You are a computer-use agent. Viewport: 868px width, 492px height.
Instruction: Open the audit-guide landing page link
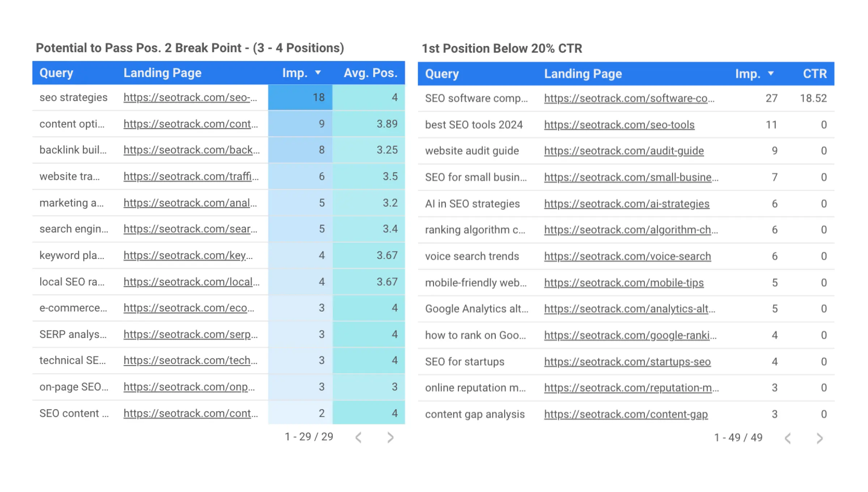coord(624,151)
